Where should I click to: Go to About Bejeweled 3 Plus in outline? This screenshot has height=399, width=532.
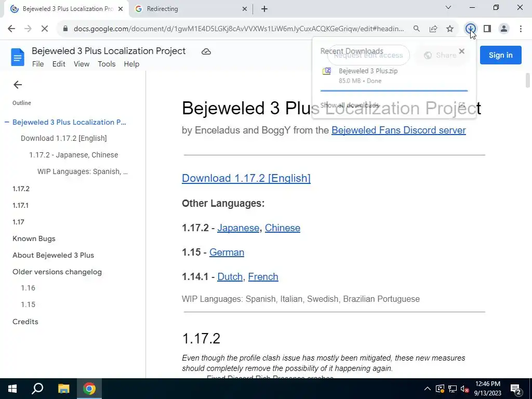[54, 255]
